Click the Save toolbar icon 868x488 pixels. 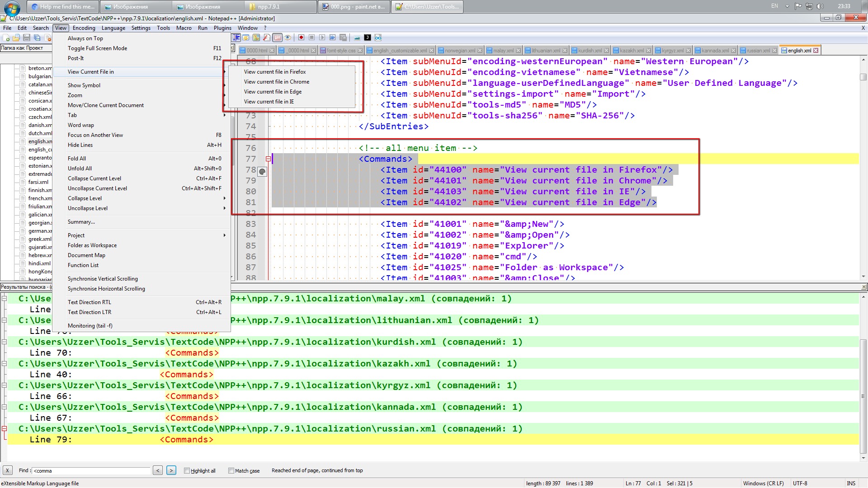[27, 38]
